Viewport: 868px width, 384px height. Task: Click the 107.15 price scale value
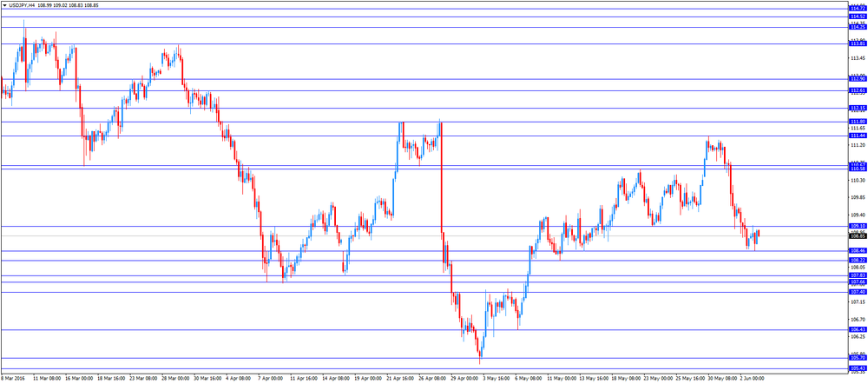tap(858, 302)
